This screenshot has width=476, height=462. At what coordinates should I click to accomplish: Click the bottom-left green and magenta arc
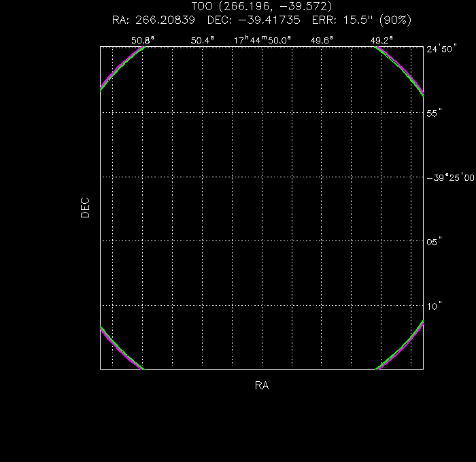(x=121, y=349)
